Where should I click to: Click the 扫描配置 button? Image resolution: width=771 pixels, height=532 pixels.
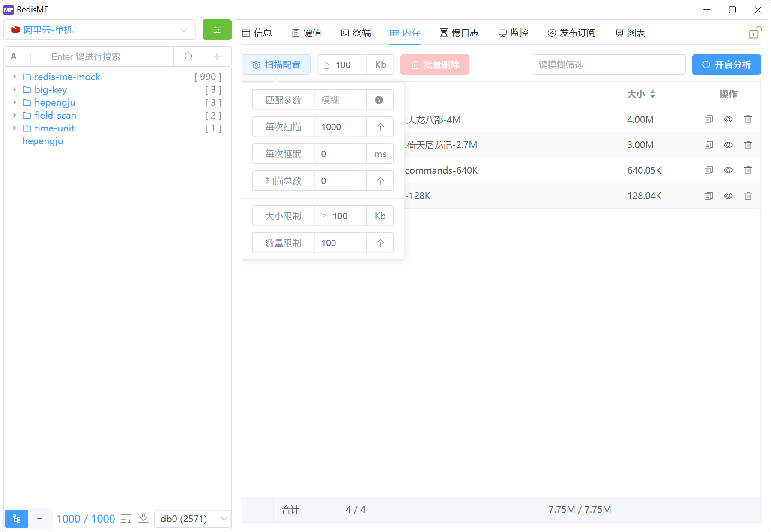pos(276,65)
